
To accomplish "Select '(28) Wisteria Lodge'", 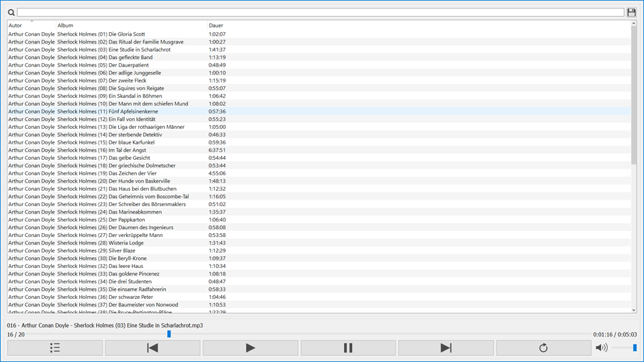I will tap(319, 242).
